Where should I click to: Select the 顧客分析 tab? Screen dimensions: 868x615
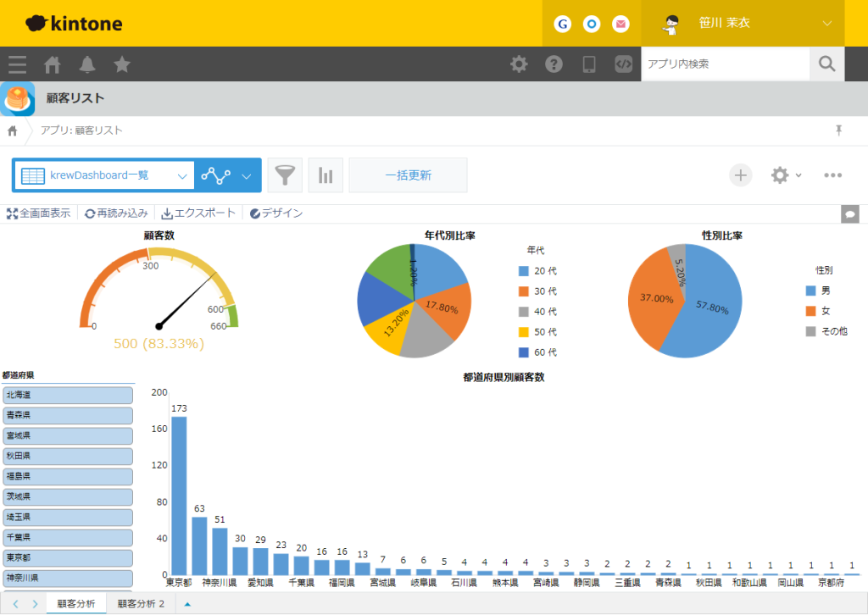point(76,603)
